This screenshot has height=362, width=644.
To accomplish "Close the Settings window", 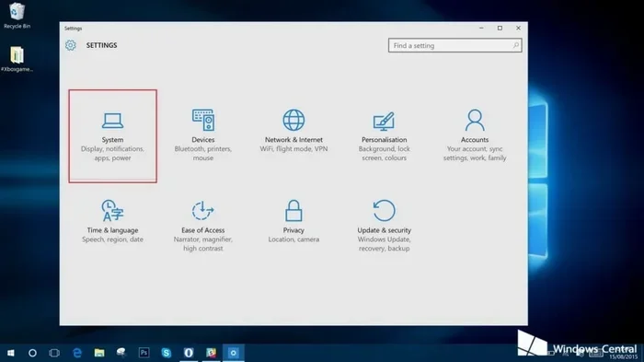I will (x=518, y=28).
